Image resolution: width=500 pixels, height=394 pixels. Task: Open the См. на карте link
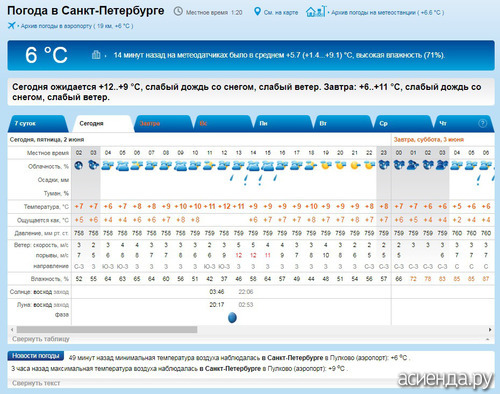(281, 12)
